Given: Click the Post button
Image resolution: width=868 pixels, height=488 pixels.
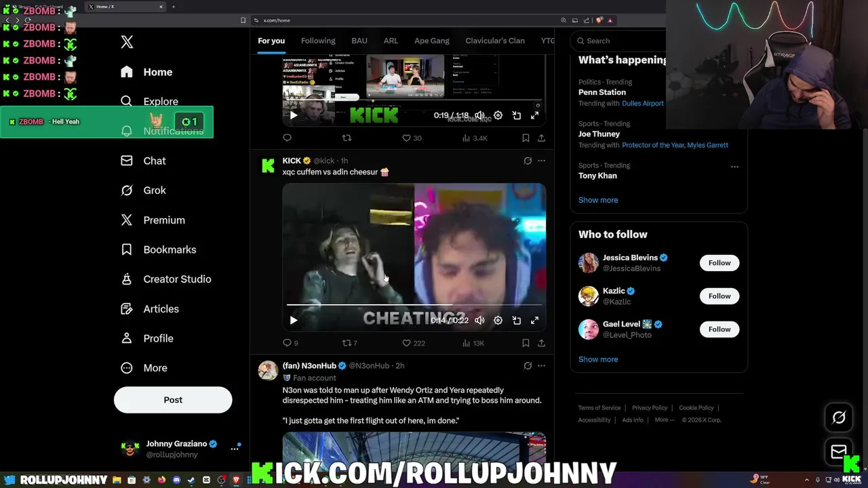Looking at the screenshot, I should click(x=173, y=400).
